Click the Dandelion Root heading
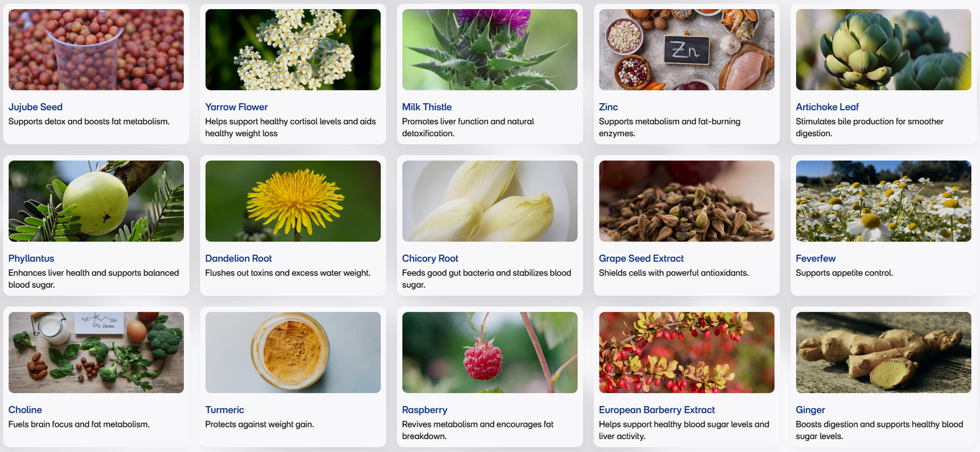980x452 pixels. pyautogui.click(x=238, y=258)
